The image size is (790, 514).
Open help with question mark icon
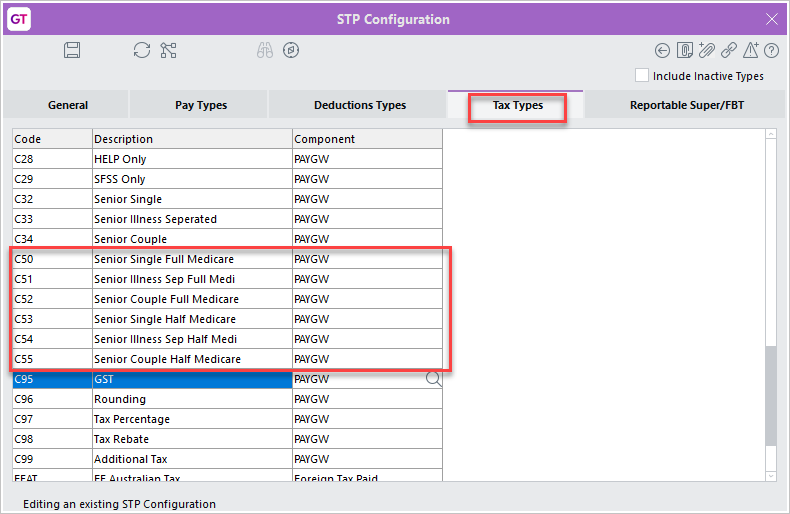771,50
